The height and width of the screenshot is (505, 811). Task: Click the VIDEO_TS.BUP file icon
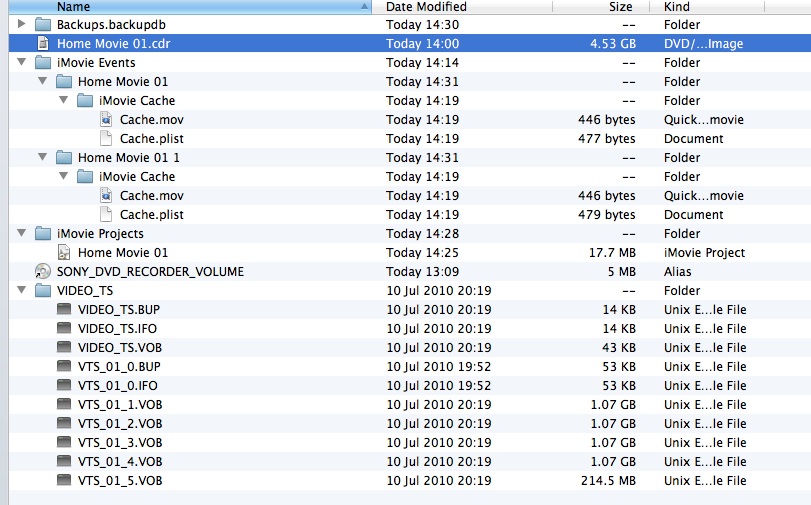click(x=64, y=309)
